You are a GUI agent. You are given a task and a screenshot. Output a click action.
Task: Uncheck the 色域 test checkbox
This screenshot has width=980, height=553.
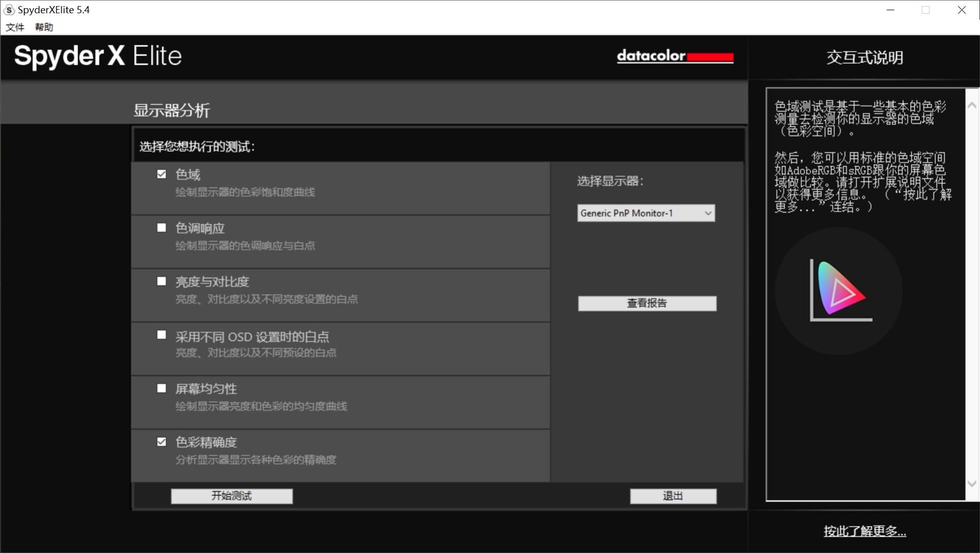coord(161,174)
